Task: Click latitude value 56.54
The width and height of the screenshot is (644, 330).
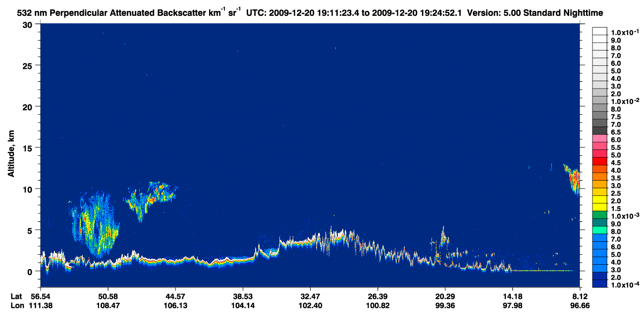Action: [40, 296]
